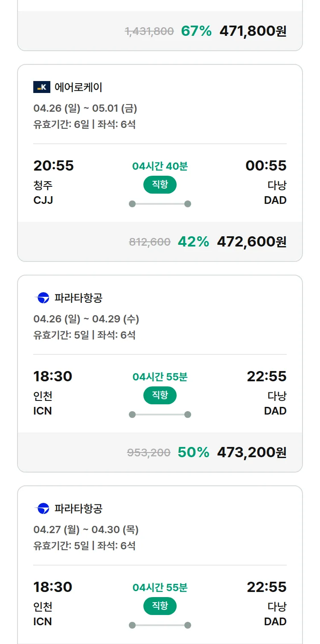Open Parata Air 04.27 ~ 04.30 date range

(x=86, y=530)
